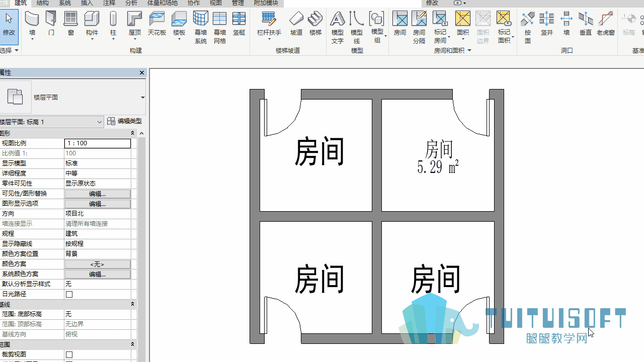The image size is (644, 362).
Task: Click the 编辑类型 button
Action: pyautogui.click(x=125, y=121)
